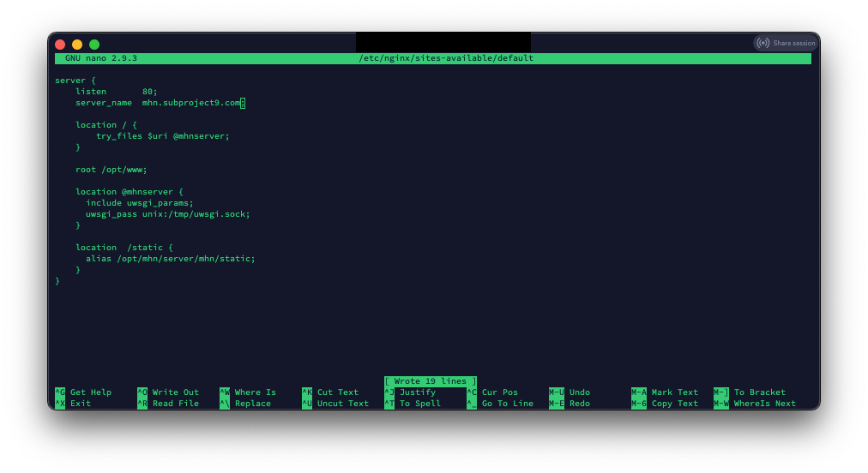Screen dimensions: 868x473
Task: Click the ^G Get Help shortcut
Action: [83, 392]
